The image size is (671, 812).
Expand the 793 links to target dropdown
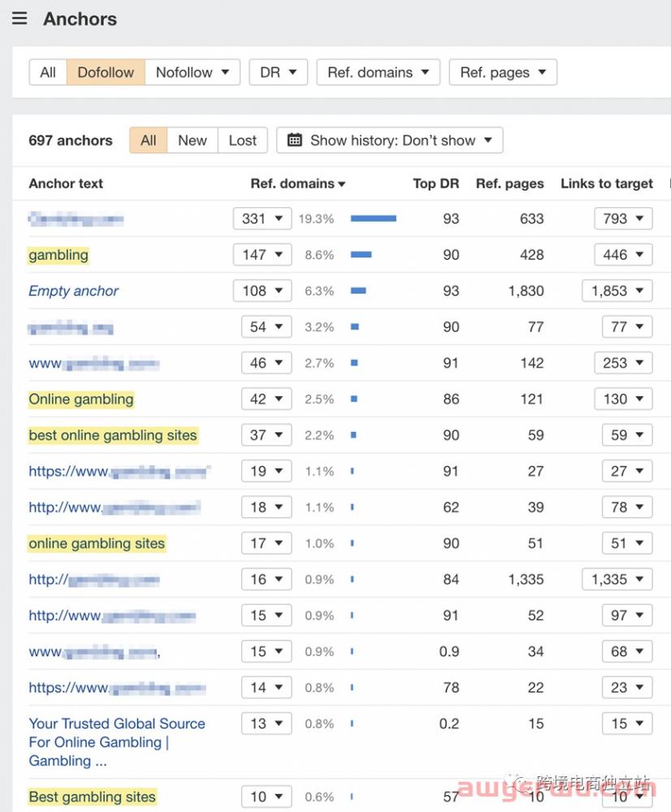(x=623, y=218)
